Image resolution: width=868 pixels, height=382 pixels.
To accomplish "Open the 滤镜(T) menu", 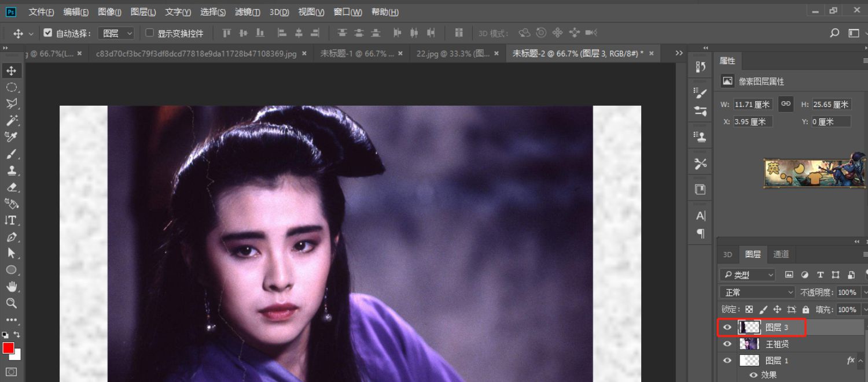I will pyautogui.click(x=247, y=12).
